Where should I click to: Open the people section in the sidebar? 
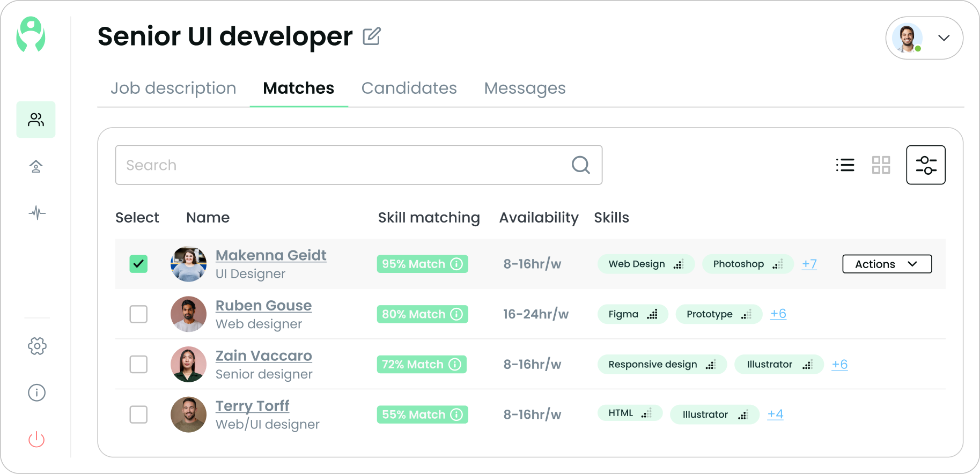pyautogui.click(x=36, y=120)
